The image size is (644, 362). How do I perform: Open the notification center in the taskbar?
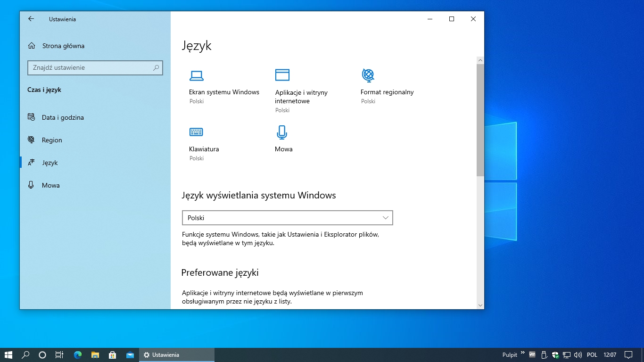point(628,355)
